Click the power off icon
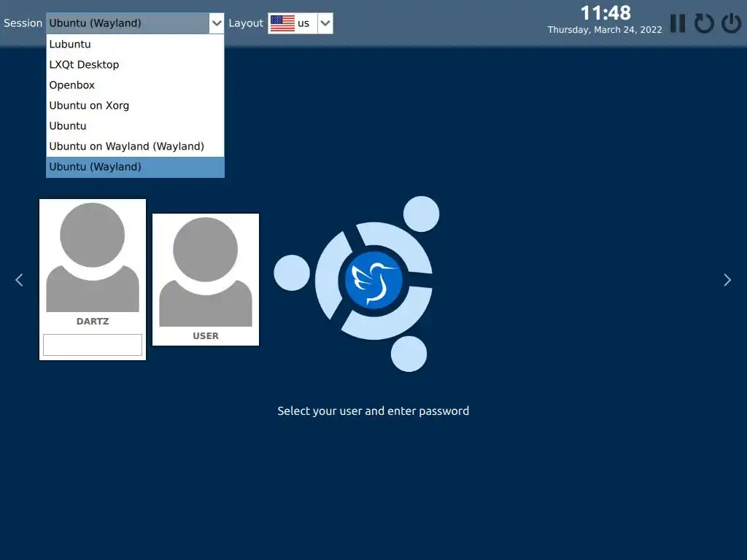The width and height of the screenshot is (747, 560). pos(731,23)
